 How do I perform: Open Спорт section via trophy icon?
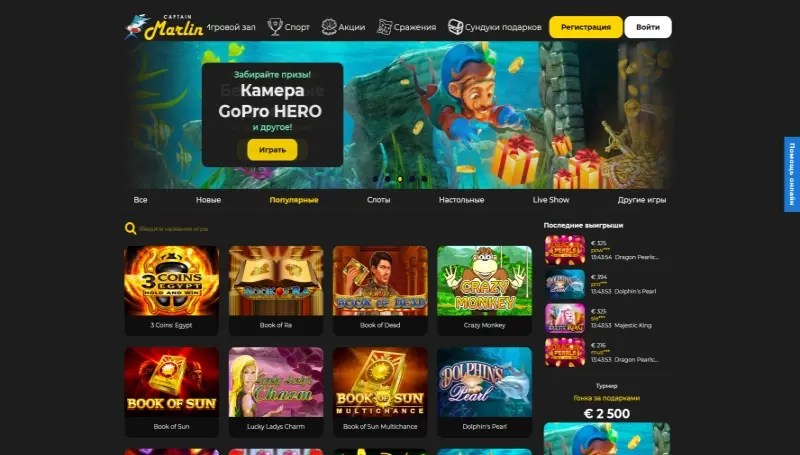coord(275,27)
